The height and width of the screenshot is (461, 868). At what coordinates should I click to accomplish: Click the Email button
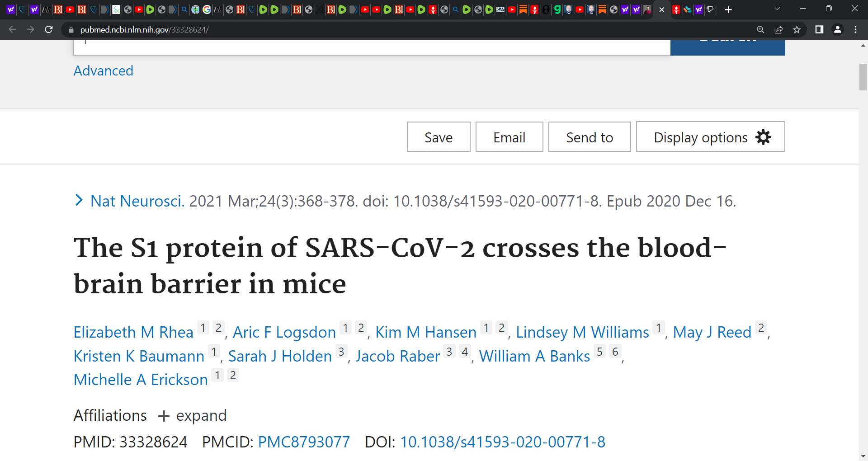[509, 136]
